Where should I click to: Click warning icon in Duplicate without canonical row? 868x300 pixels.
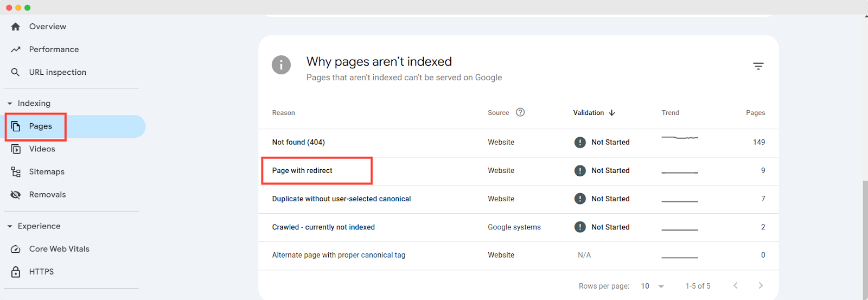pos(580,199)
